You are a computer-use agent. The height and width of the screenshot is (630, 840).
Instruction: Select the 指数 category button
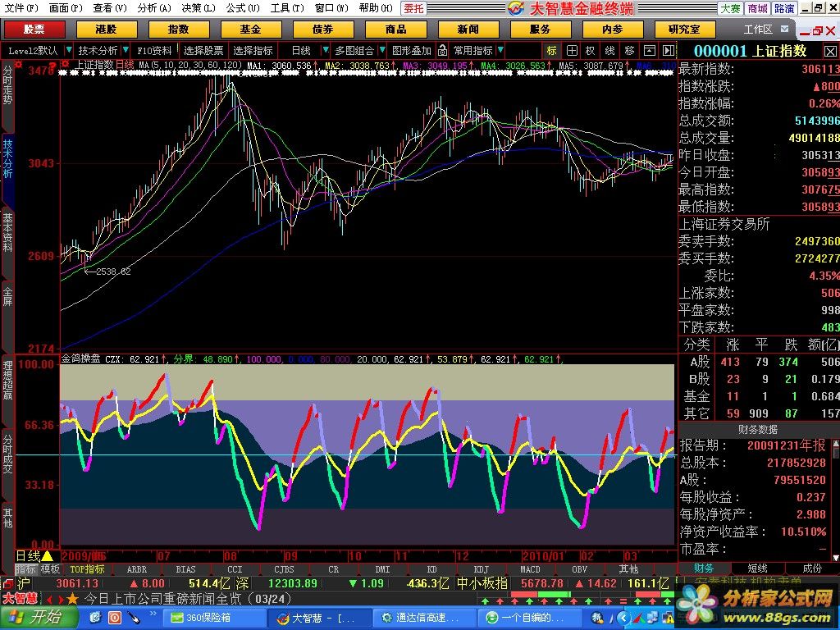(178, 29)
